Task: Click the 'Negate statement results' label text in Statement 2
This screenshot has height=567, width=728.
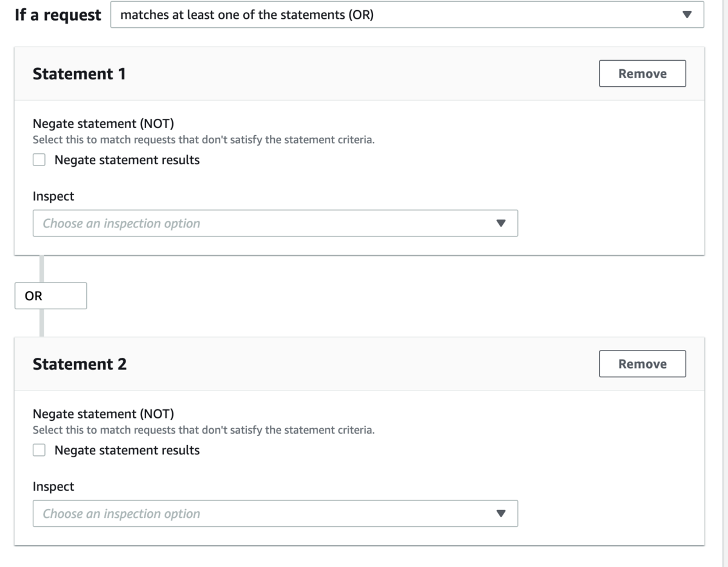Action: pyautogui.click(x=127, y=451)
